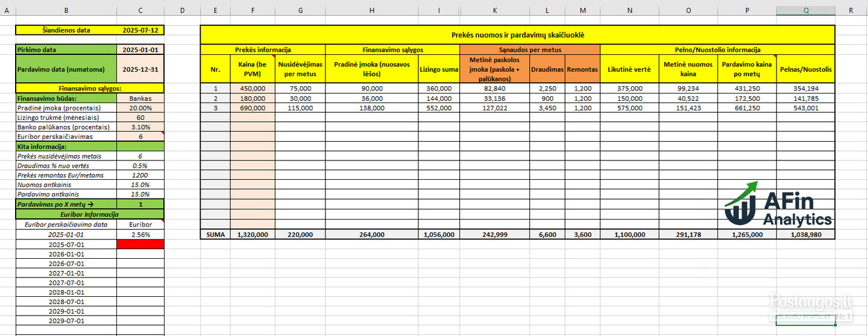This screenshot has width=868, height=336.
Task: Select price cell 690,000 in row 3
Action: coord(253,107)
